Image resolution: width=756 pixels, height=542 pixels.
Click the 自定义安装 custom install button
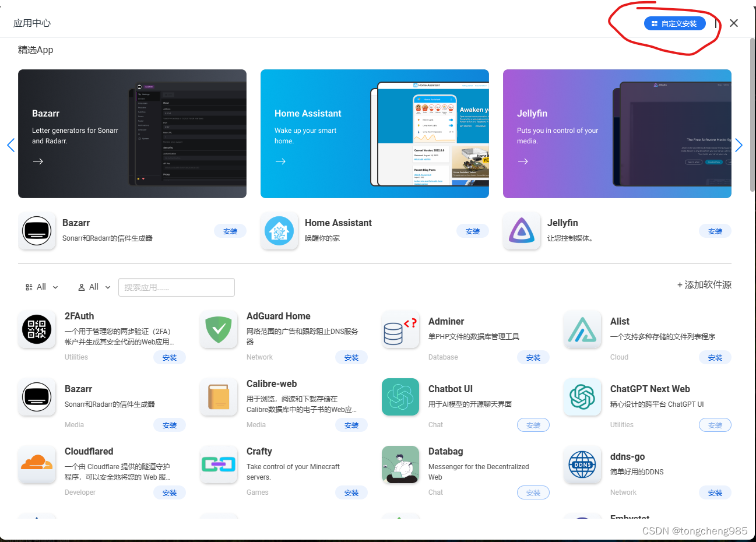click(675, 23)
